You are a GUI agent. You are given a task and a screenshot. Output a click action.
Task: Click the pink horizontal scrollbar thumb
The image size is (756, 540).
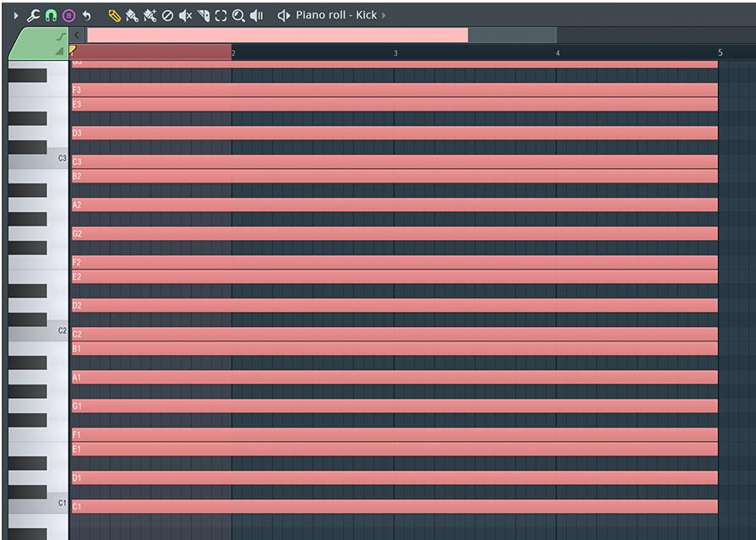point(277,35)
